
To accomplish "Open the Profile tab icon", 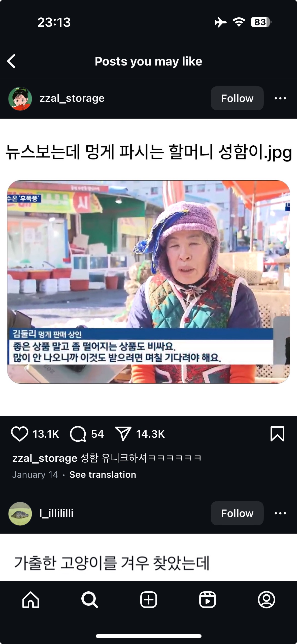I will pyautogui.click(x=266, y=600).
